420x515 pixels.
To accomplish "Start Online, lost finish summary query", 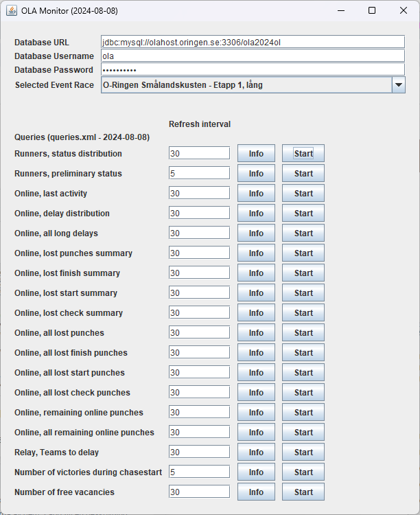I will 303,273.
